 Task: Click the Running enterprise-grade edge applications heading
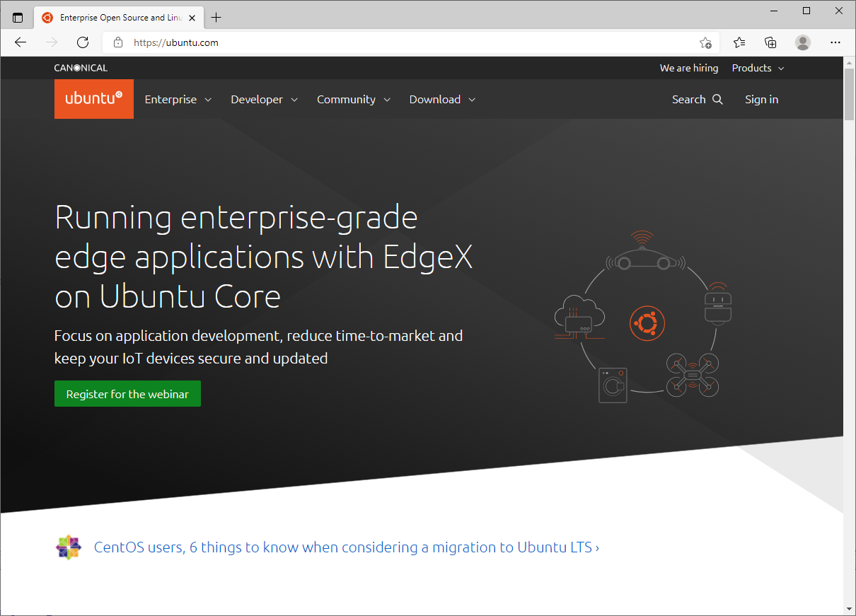(x=264, y=257)
